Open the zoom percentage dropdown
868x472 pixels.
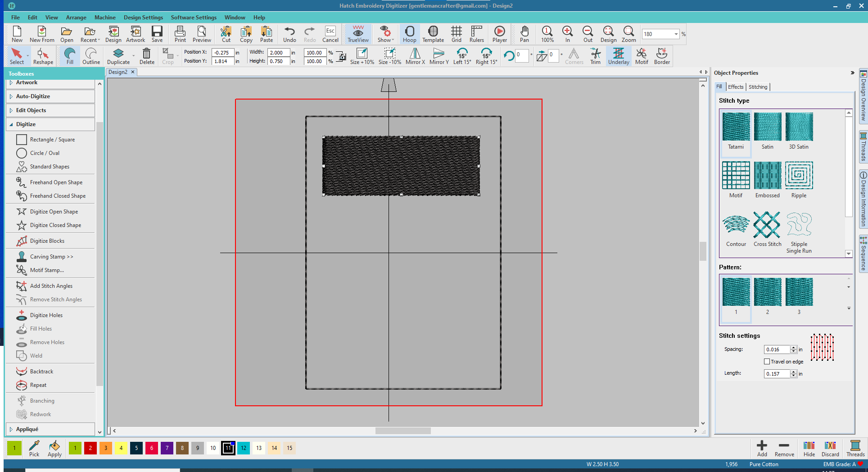click(x=676, y=34)
